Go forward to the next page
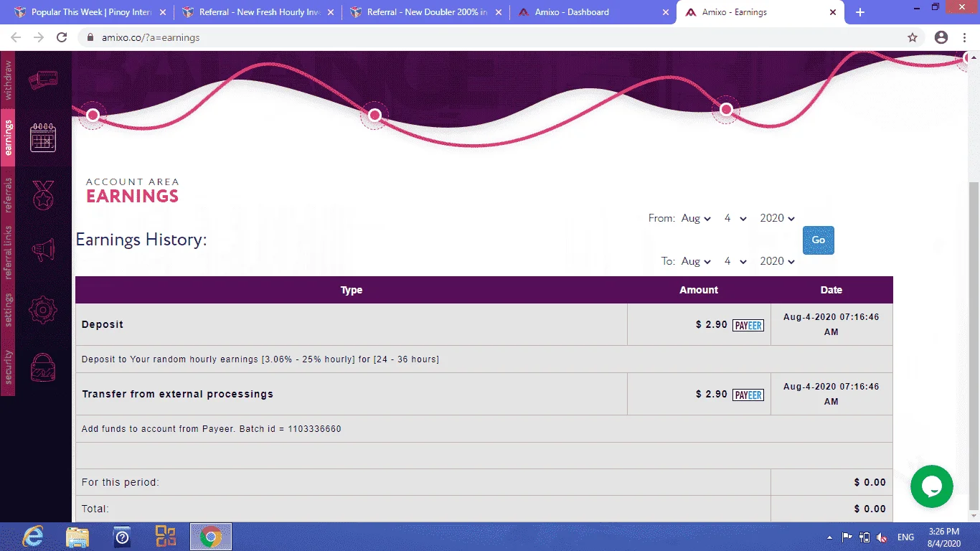The width and height of the screenshot is (980, 551). point(39,37)
